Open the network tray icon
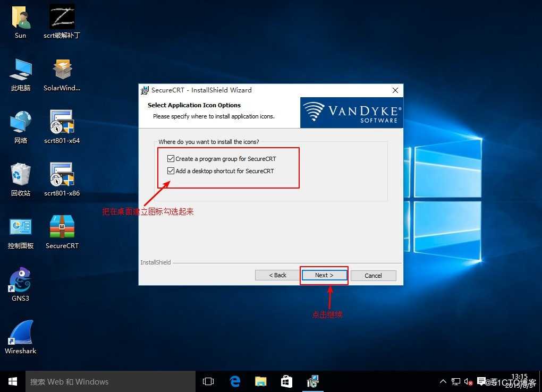The image size is (542, 392). pos(456,381)
